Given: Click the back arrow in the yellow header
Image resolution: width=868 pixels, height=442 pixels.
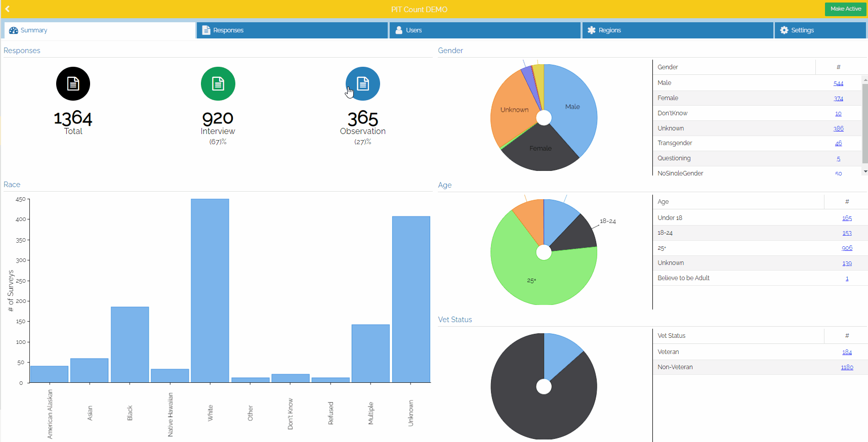Looking at the screenshot, I should [x=8, y=9].
